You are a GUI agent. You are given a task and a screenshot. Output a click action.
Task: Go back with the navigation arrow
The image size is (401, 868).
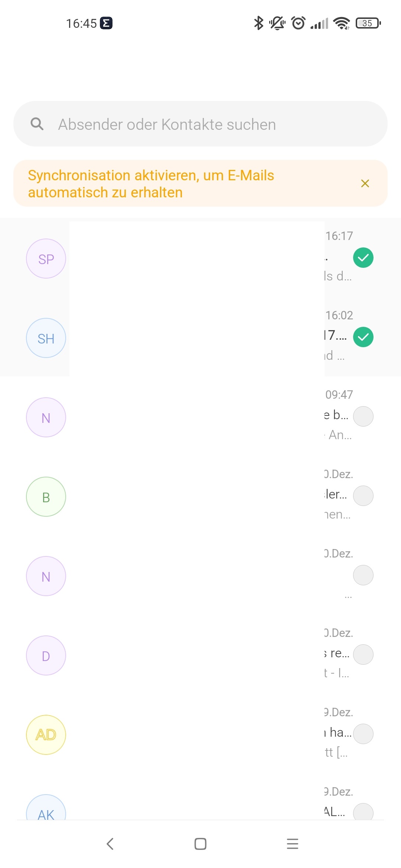click(110, 844)
